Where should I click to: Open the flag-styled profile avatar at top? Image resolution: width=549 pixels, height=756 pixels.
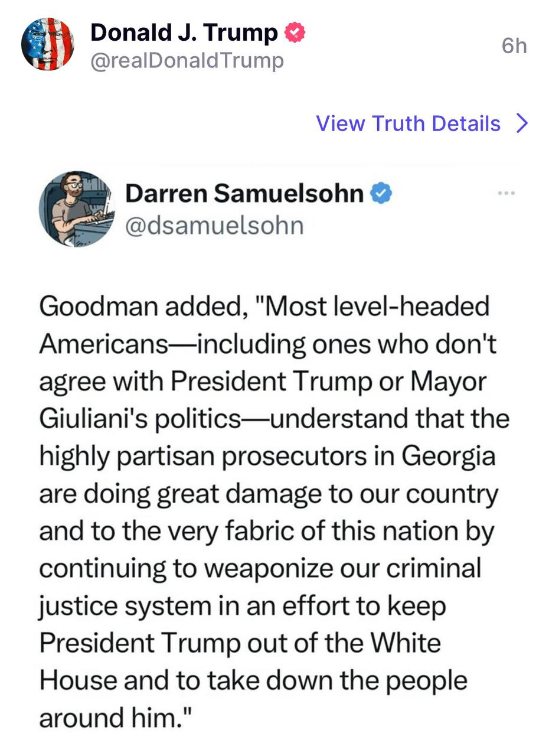tap(47, 44)
